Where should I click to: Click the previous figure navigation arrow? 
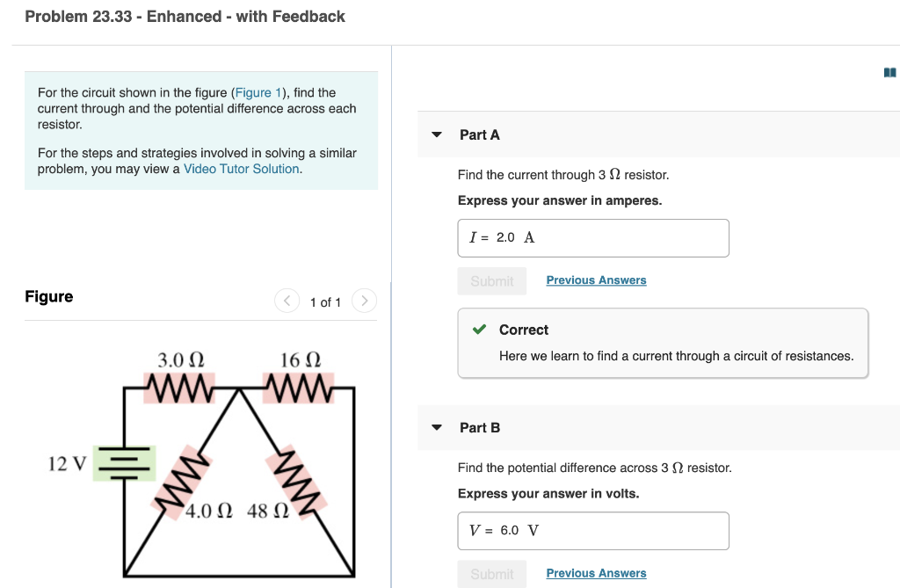point(287,301)
